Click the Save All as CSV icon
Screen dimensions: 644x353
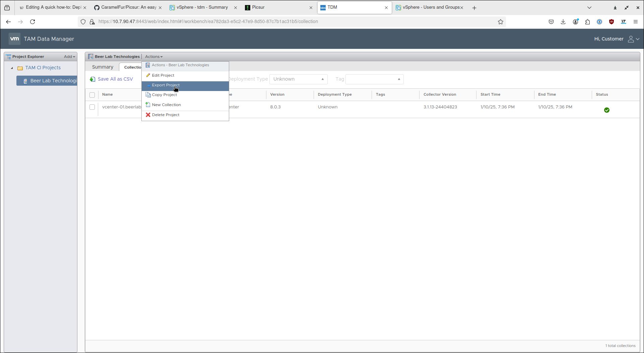click(92, 79)
